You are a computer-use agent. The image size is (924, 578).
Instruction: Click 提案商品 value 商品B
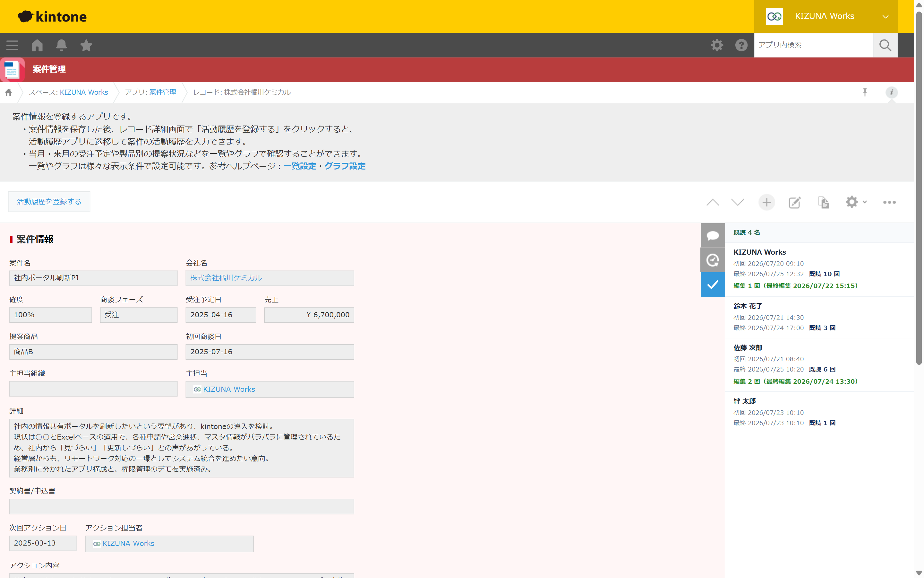point(93,352)
